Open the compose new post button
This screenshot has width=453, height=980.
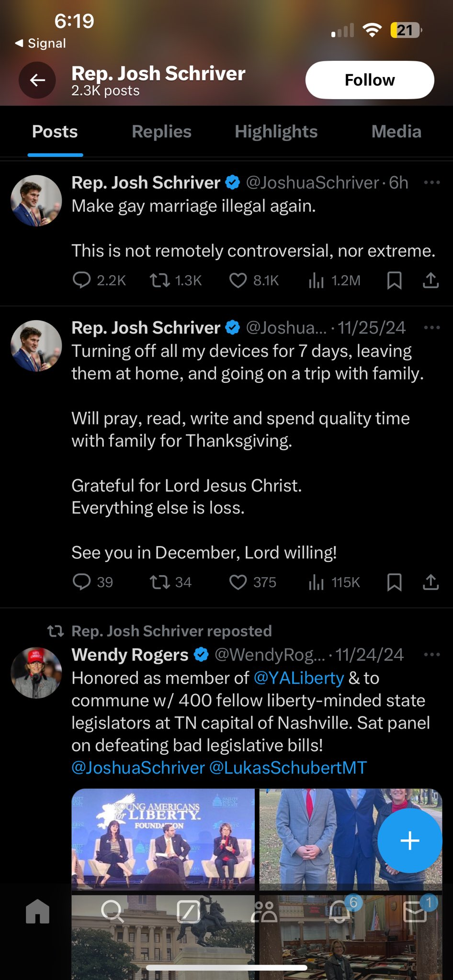[409, 840]
